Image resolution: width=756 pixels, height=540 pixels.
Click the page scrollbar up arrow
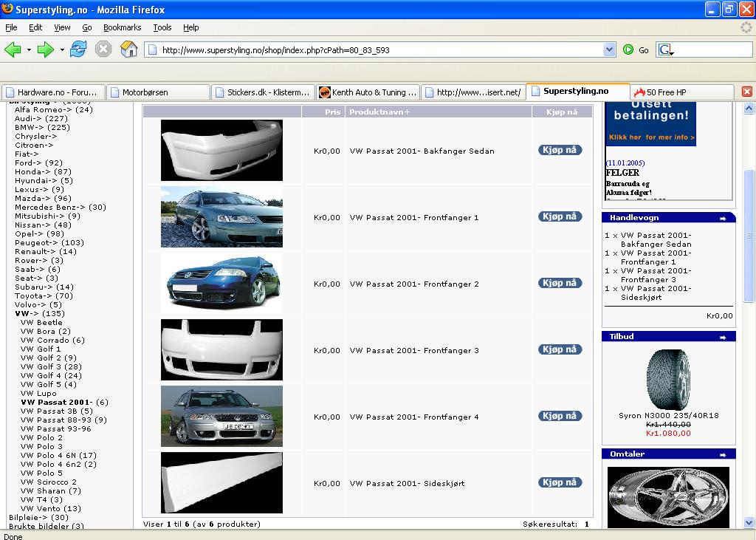[749, 108]
